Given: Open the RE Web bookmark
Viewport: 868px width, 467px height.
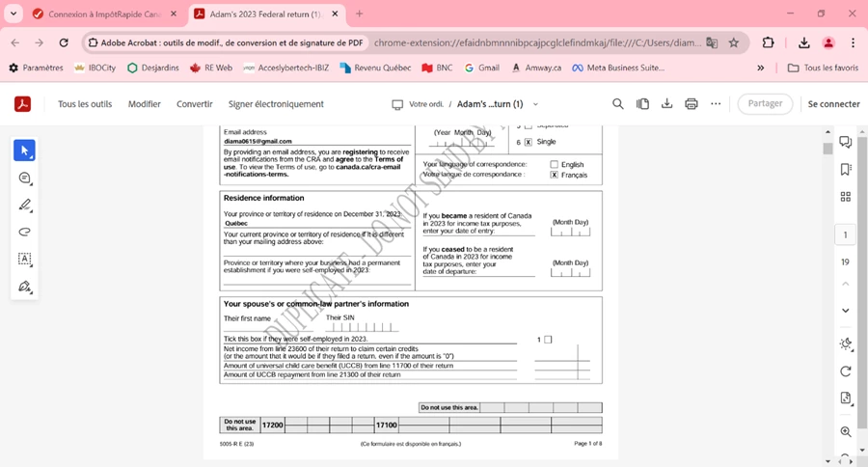Looking at the screenshot, I should [211, 68].
